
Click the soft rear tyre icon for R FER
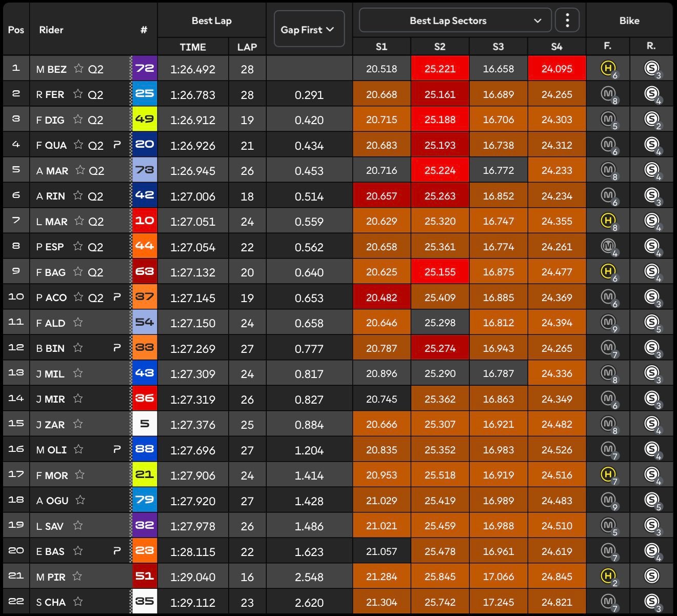651,93
